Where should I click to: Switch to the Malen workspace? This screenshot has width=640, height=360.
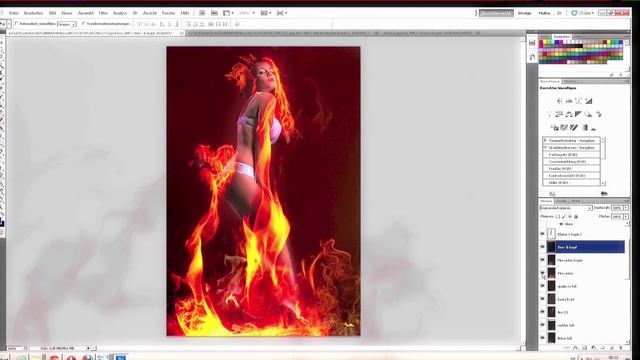click(544, 13)
